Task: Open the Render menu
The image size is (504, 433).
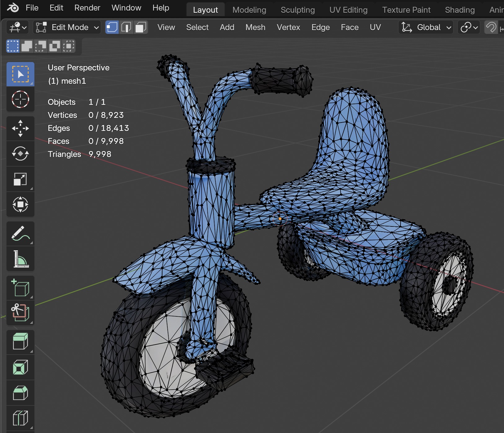Action: pyautogui.click(x=87, y=8)
